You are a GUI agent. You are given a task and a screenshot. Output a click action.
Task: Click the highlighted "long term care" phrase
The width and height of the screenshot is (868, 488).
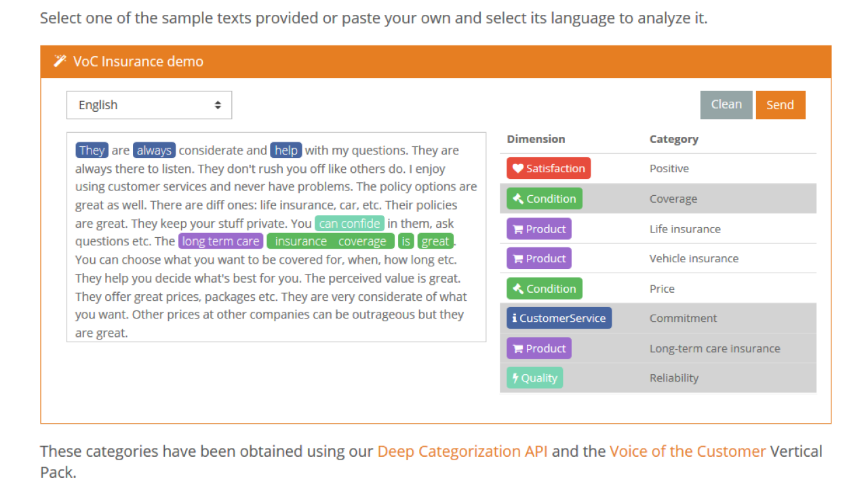click(x=221, y=242)
